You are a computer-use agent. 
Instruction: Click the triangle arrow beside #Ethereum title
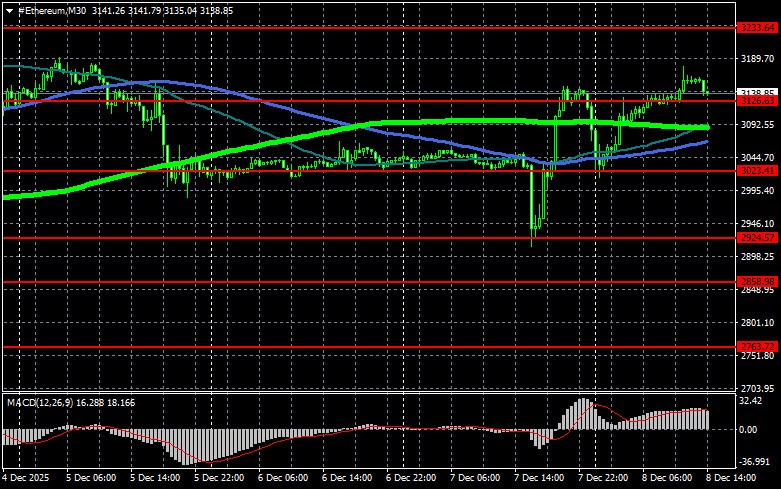coord(9,9)
